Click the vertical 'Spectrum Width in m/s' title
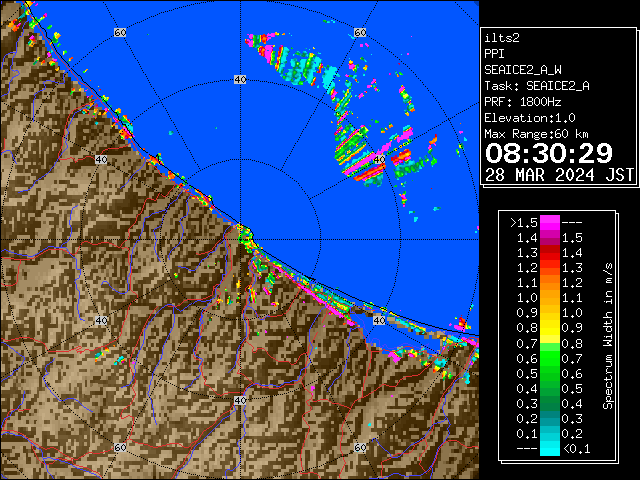This screenshot has width=640, height=480. tap(608, 336)
